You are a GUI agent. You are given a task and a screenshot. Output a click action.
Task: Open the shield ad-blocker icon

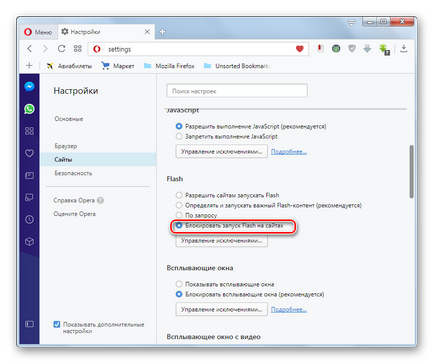[x=352, y=49]
